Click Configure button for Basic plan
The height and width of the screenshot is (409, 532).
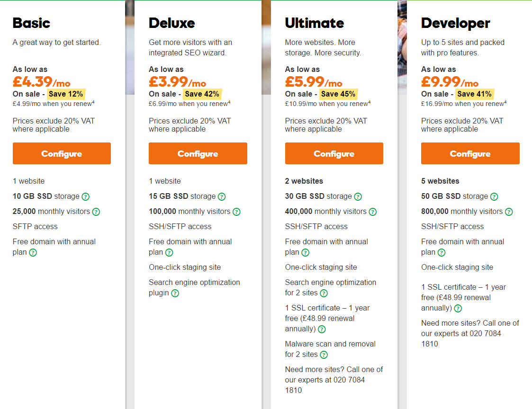point(62,153)
